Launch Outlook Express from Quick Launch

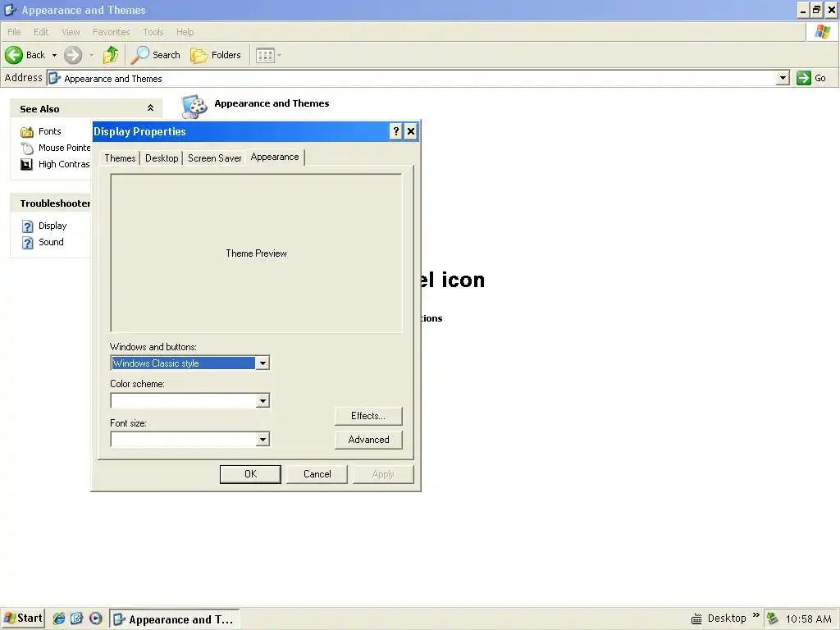point(76,619)
